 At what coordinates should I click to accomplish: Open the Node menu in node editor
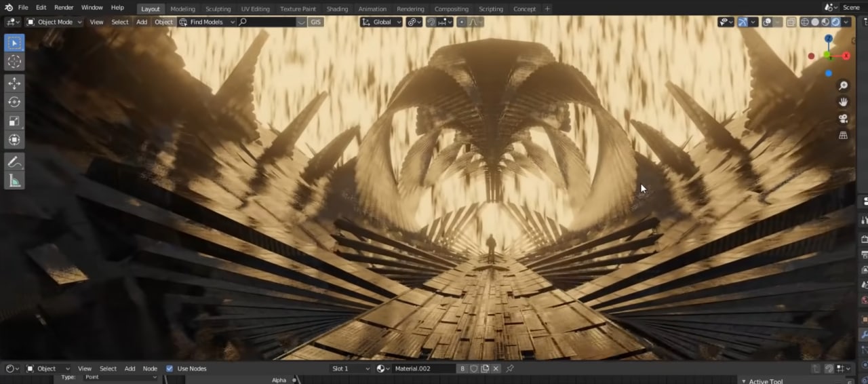(x=150, y=368)
